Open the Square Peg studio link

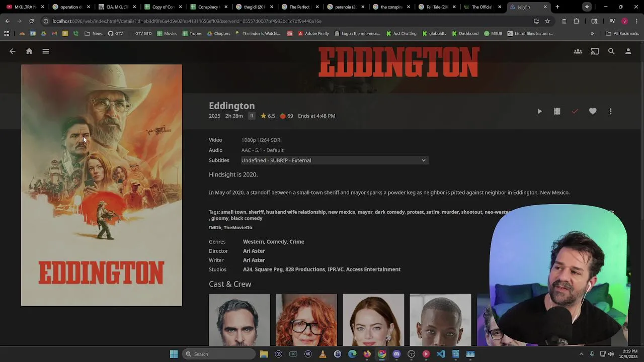(x=269, y=269)
